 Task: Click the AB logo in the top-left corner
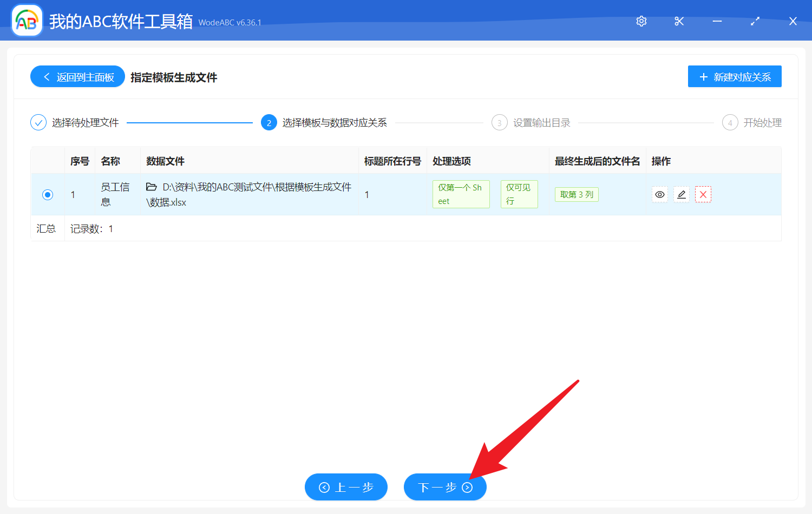click(x=27, y=20)
